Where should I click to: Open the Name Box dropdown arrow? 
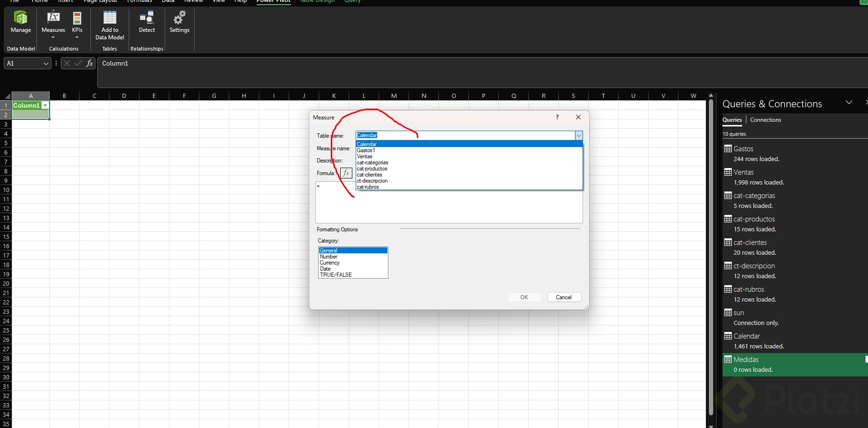point(45,63)
